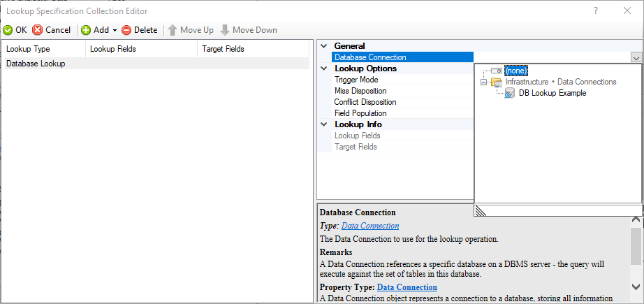
Task: Collapse the General property section
Action: [324, 46]
